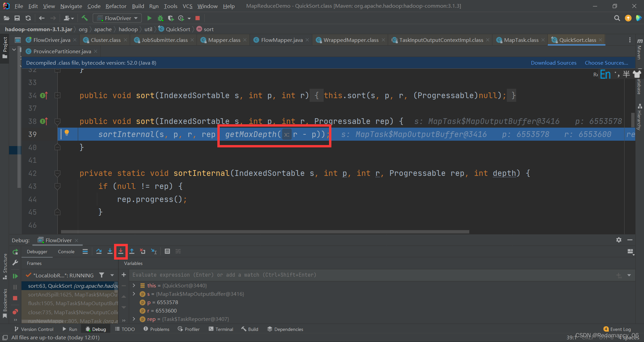Open FlowDriver run configuration dropdown
Screen dimensions: 644x342
[x=117, y=18]
